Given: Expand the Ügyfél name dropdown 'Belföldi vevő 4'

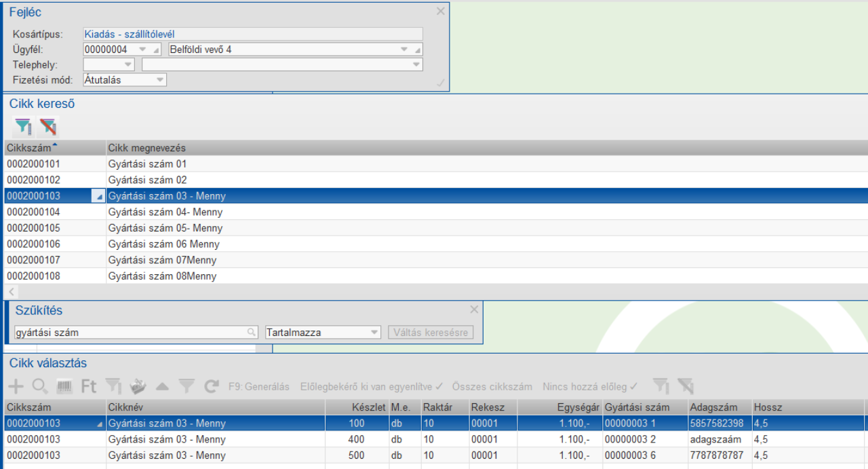Looking at the screenshot, I should pyautogui.click(x=404, y=50).
